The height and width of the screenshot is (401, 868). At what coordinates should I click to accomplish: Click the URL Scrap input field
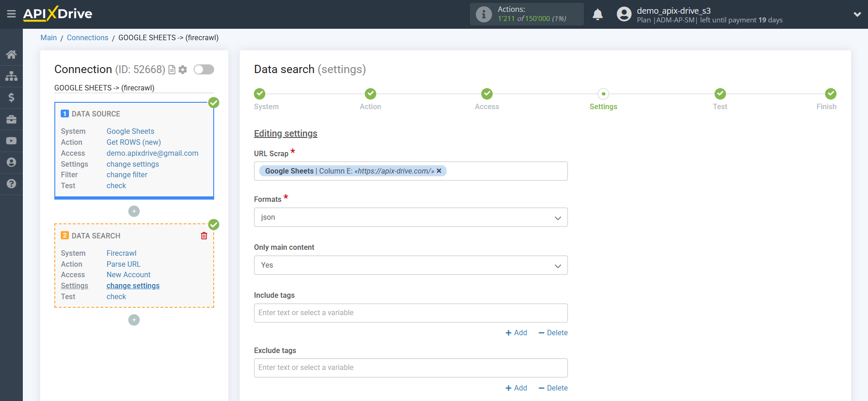[410, 171]
